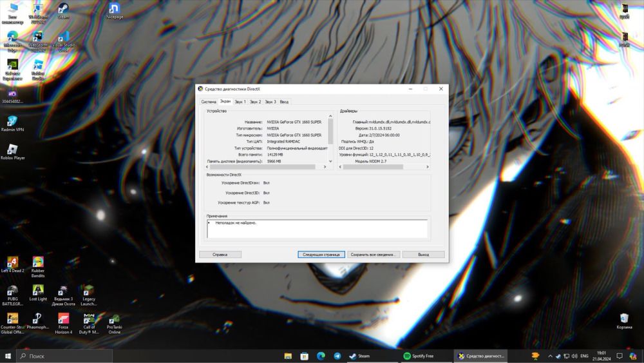This screenshot has height=363, width=644.
Task: Click the Драйверы horizontal scrollbar thumb
Action: pyautogui.click(x=373, y=167)
